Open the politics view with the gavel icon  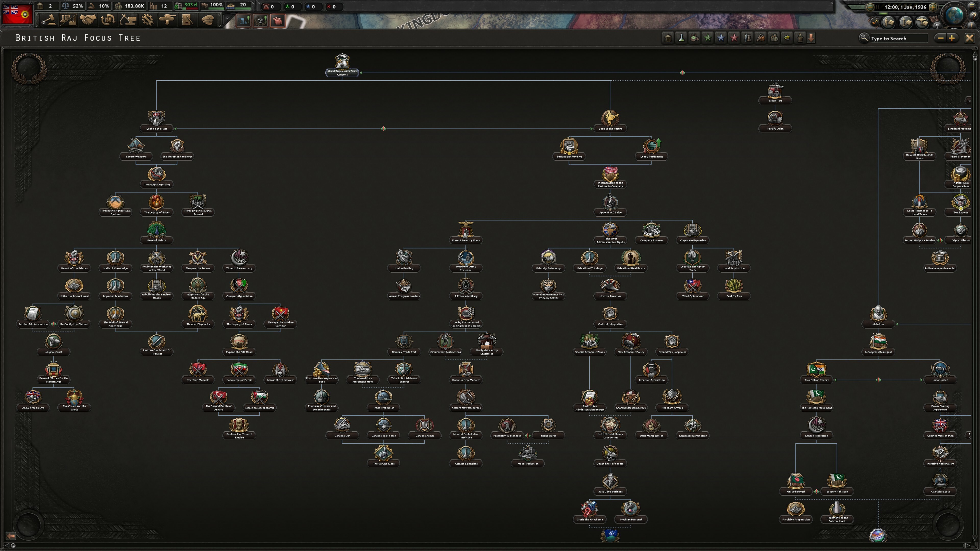[x=50, y=20]
